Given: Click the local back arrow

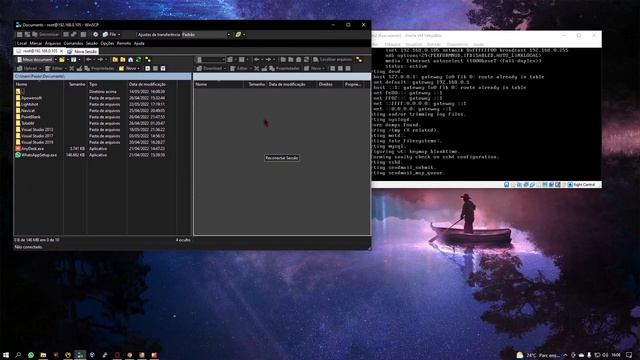Looking at the screenshot, I should click(88, 60).
